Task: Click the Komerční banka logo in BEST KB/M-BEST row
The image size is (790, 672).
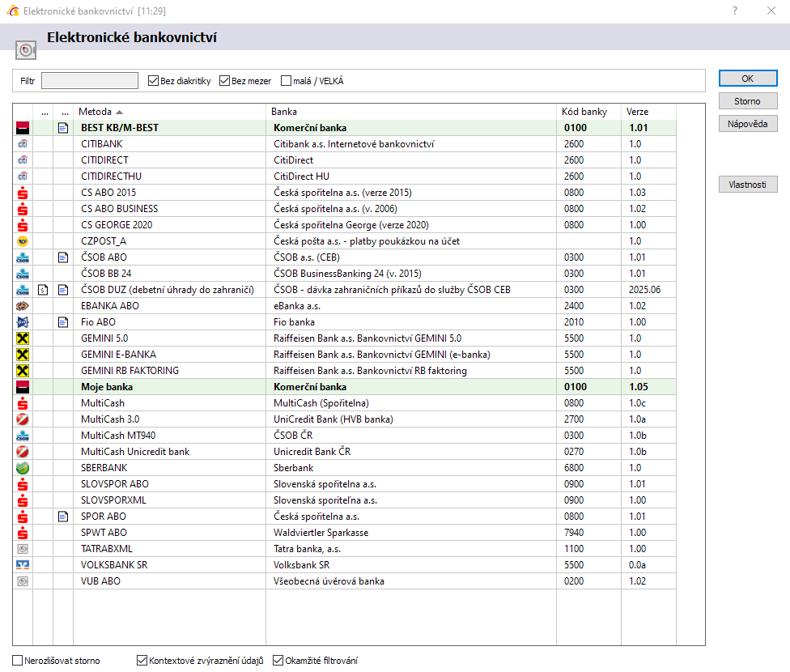Action: 23,128
